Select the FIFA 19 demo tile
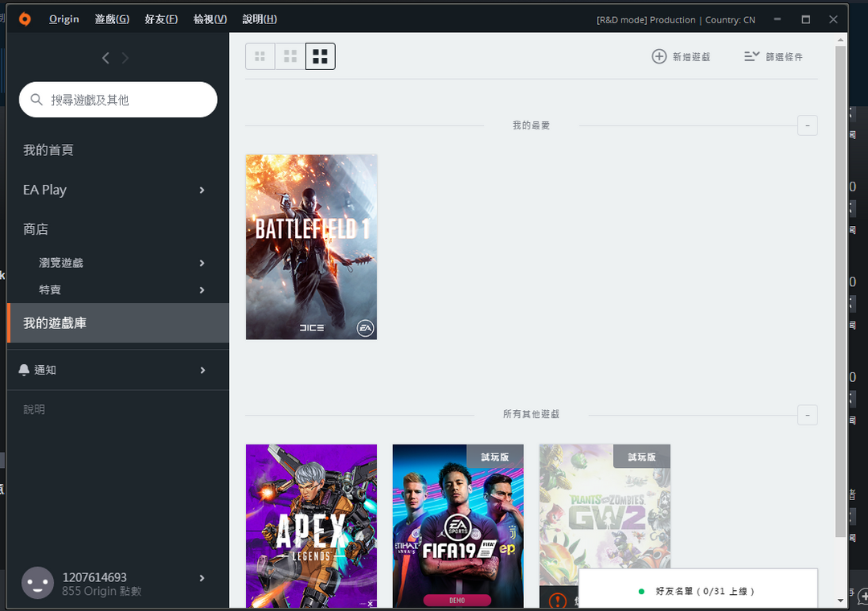Screen dimensions: 868x611 [x=458, y=526]
